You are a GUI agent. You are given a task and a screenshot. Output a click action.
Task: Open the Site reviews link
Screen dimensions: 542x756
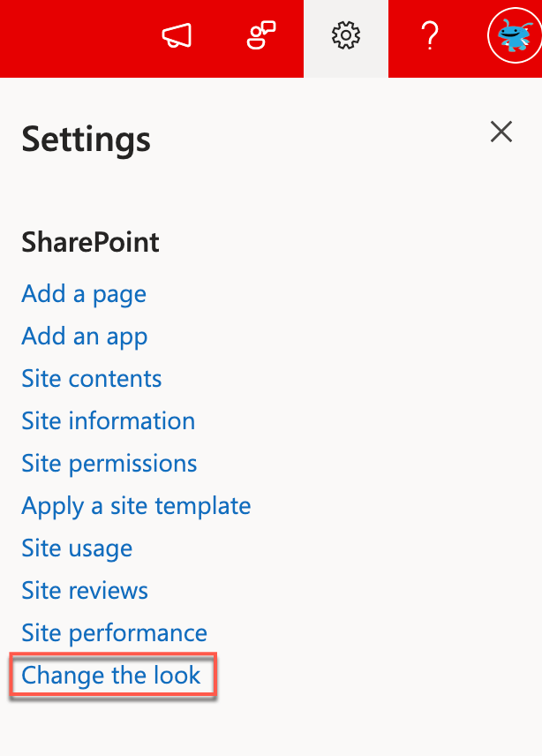coord(85,591)
